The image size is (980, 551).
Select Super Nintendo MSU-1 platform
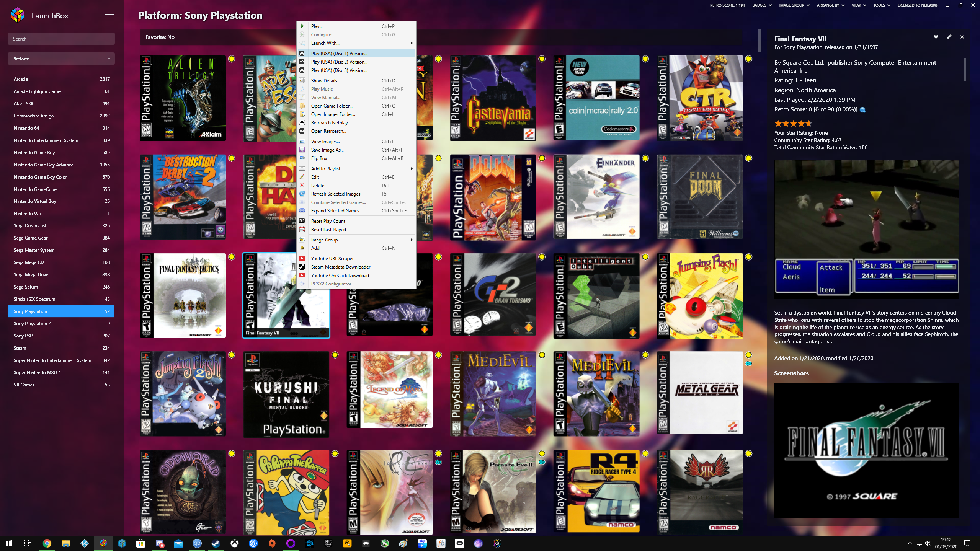pos(61,373)
